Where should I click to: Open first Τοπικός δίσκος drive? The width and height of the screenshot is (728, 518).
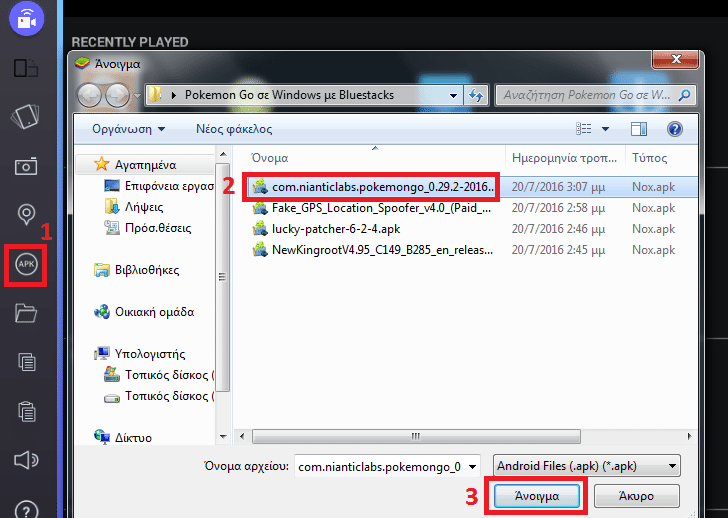[159, 375]
